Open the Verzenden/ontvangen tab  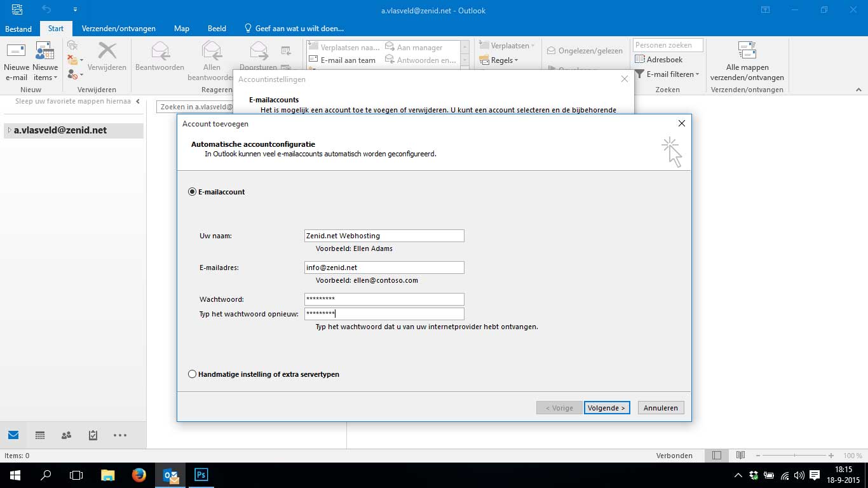119,29
